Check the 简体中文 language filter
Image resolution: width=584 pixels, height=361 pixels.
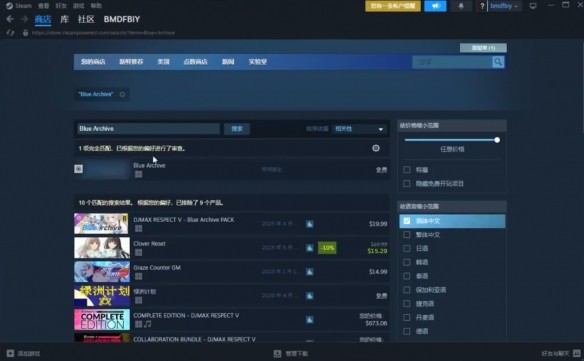(407, 221)
